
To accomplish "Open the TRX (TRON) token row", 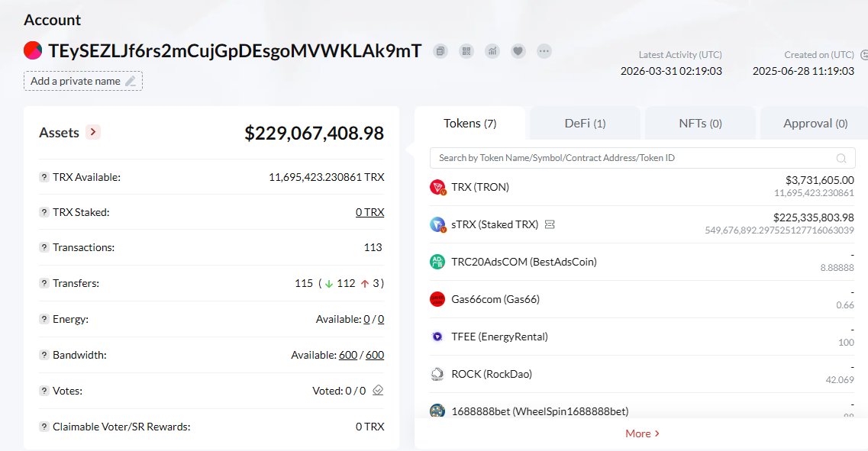I will 479,187.
